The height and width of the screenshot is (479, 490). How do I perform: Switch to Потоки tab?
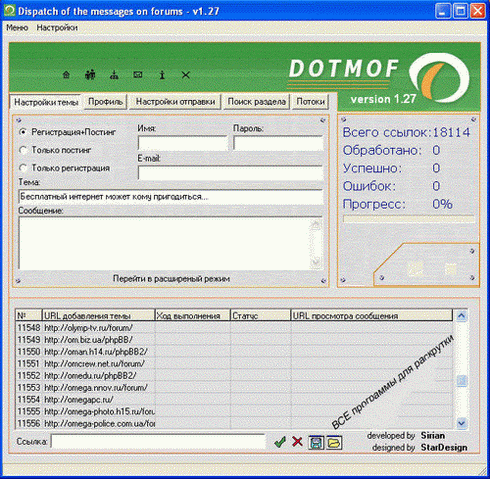pyautogui.click(x=310, y=102)
